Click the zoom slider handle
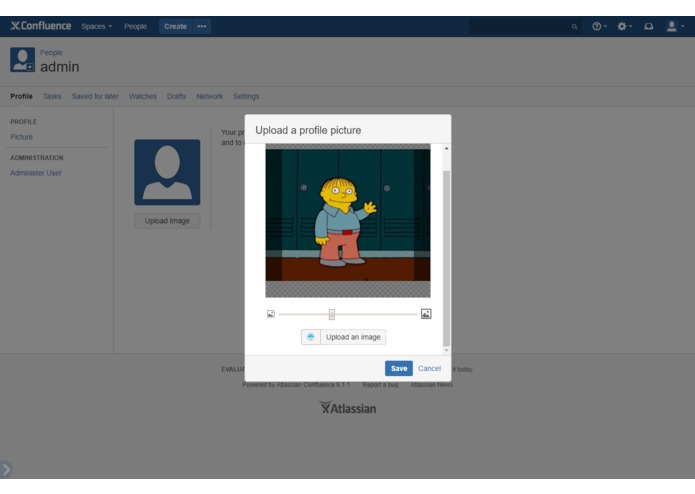This screenshot has width=695, height=494. point(332,314)
